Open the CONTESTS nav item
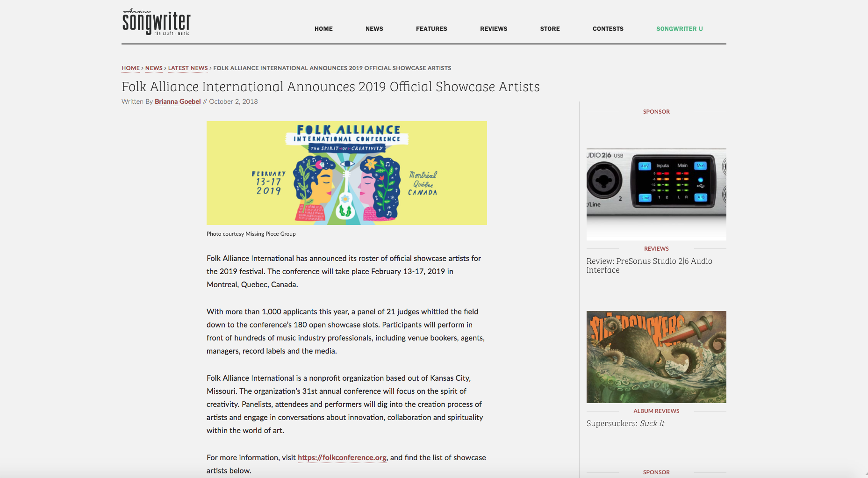 608,29
